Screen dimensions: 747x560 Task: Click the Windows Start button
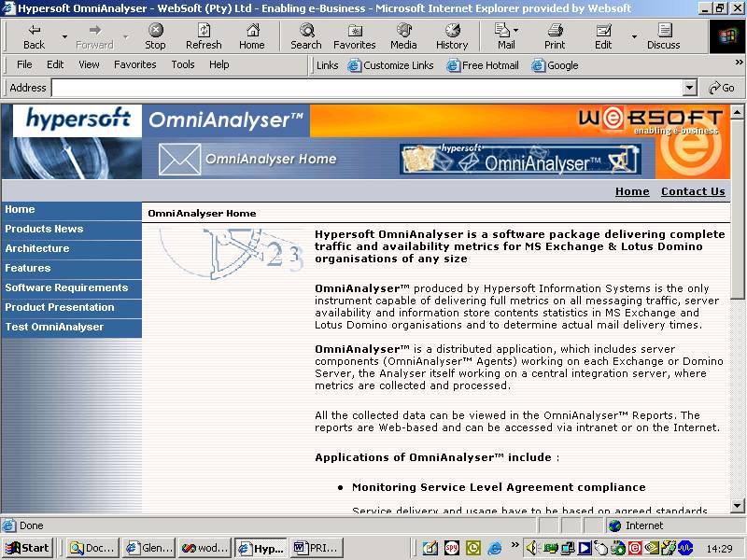coord(27,548)
